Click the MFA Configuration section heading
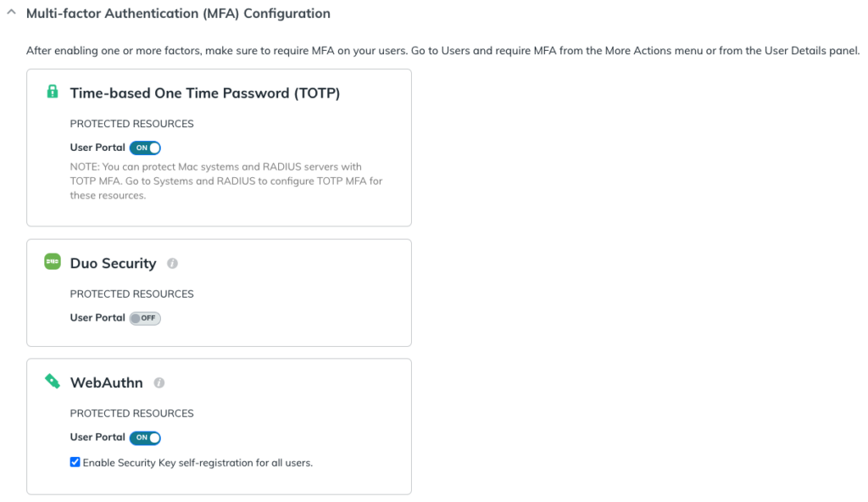The width and height of the screenshot is (868, 502). point(178,14)
